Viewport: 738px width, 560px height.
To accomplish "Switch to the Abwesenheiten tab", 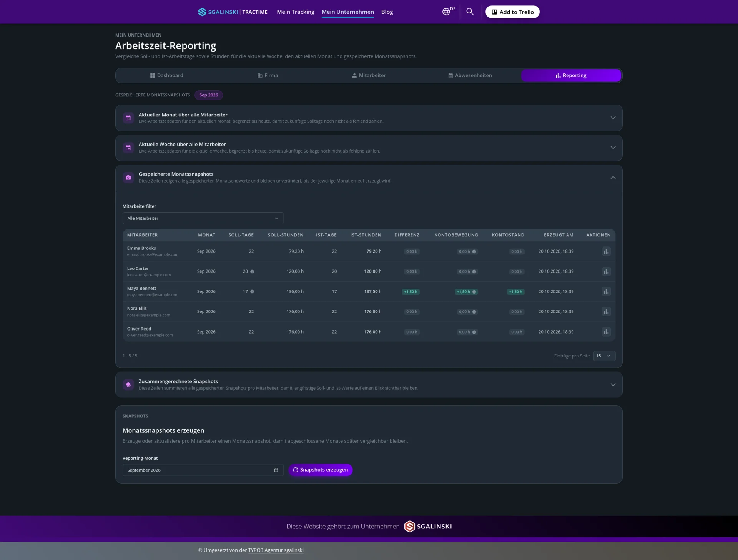I will tap(470, 75).
